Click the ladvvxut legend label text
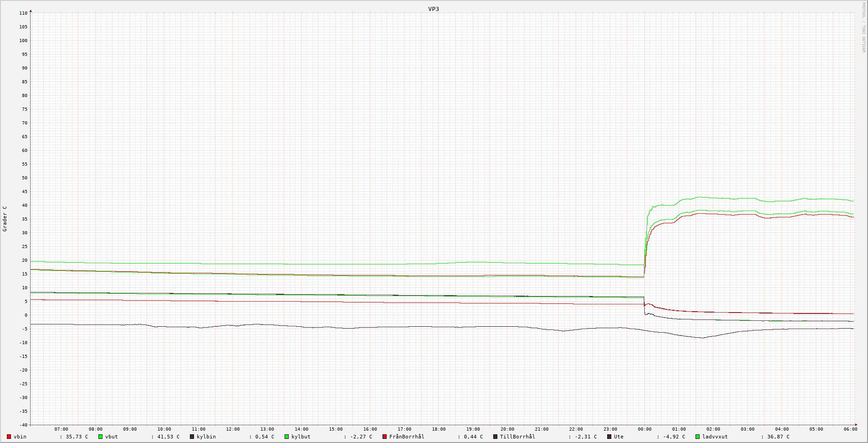 click(715, 437)
